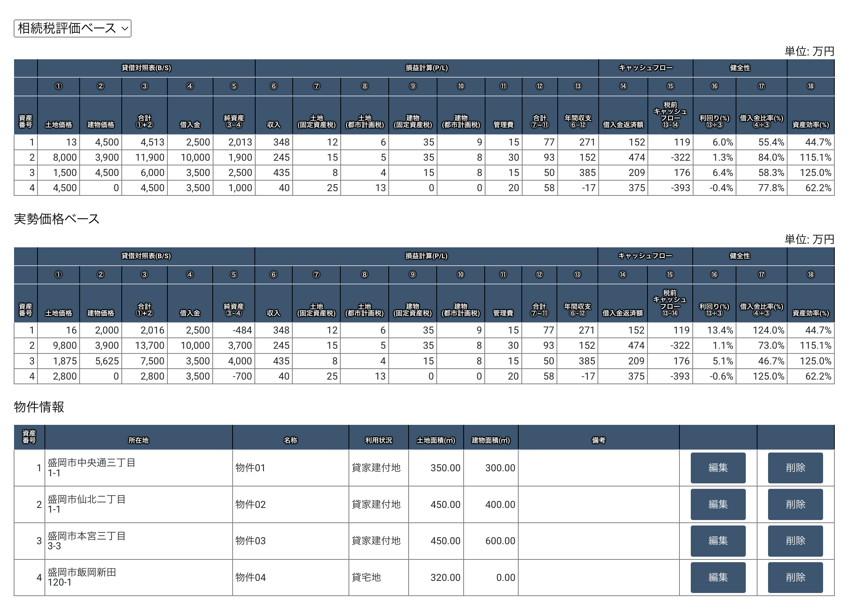Screen dimensions: 850x616
Task: Click 編集 button for 物件02
Action: pos(718,504)
